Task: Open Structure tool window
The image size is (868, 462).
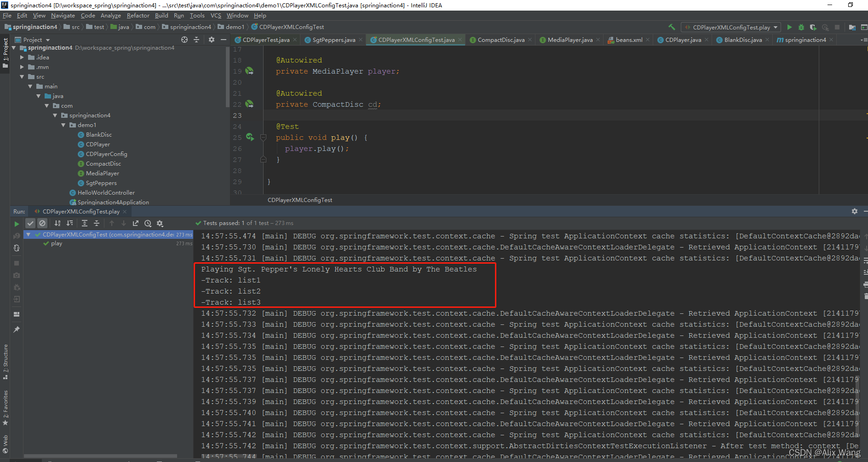Action: [6, 361]
